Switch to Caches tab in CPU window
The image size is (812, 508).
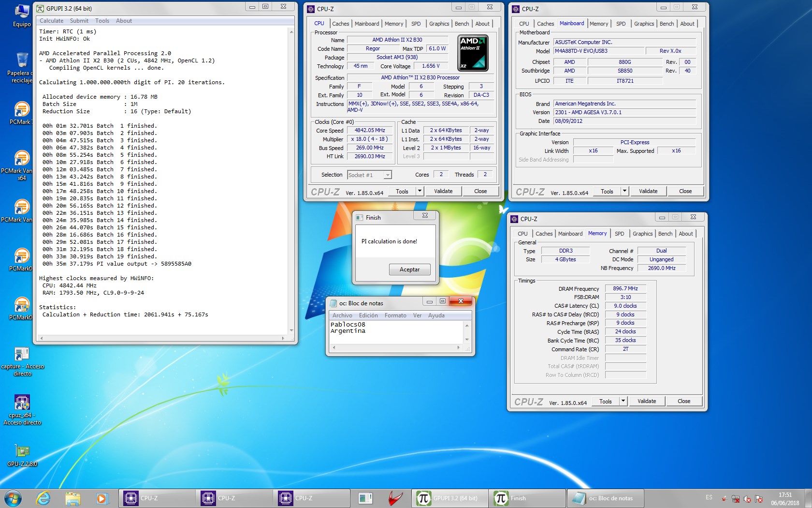tap(340, 24)
